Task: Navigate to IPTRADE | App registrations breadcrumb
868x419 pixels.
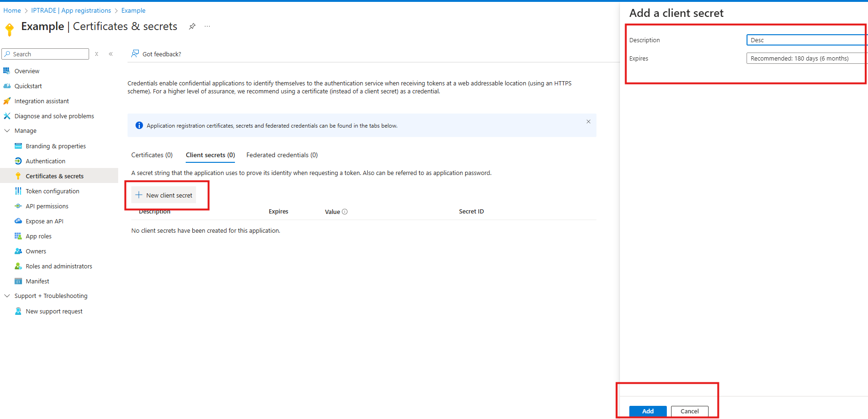Action: [x=71, y=10]
